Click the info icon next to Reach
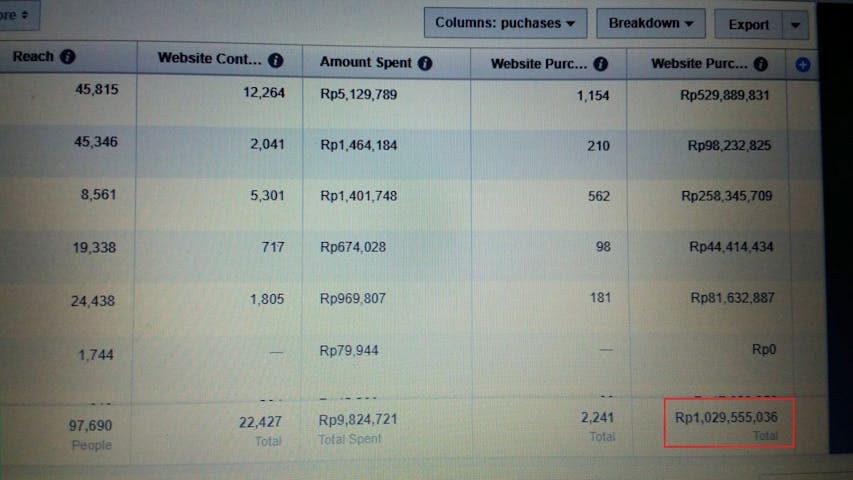 pyautogui.click(x=68, y=57)
